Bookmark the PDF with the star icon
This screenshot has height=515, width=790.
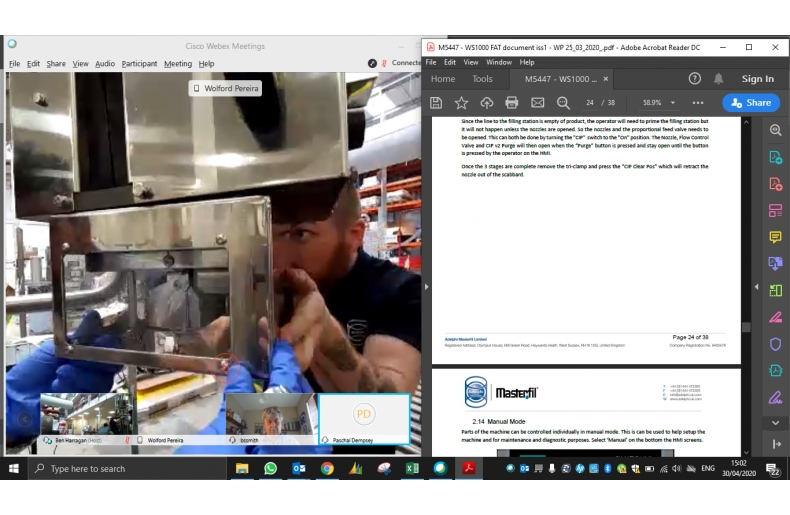tap(461, 103)
